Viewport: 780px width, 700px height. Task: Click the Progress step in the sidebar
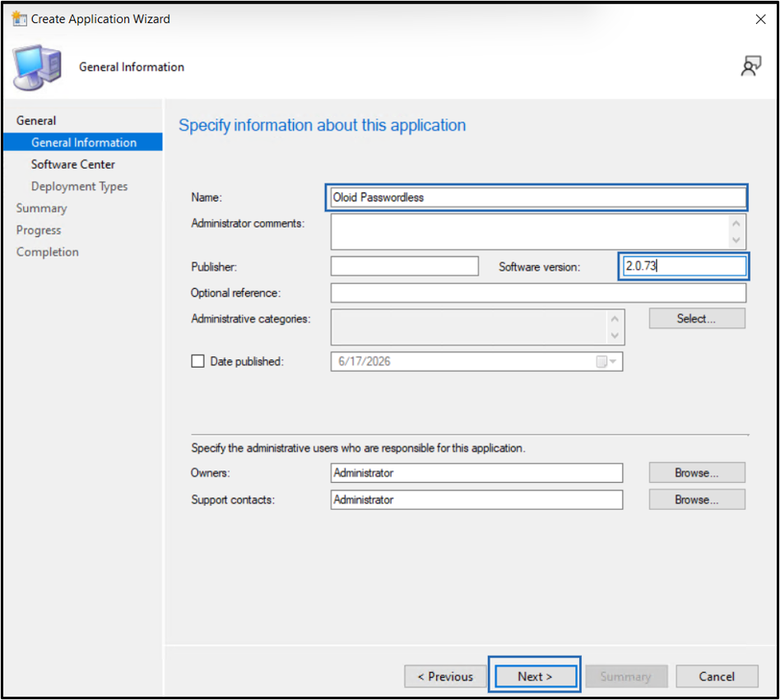(39, 229)
